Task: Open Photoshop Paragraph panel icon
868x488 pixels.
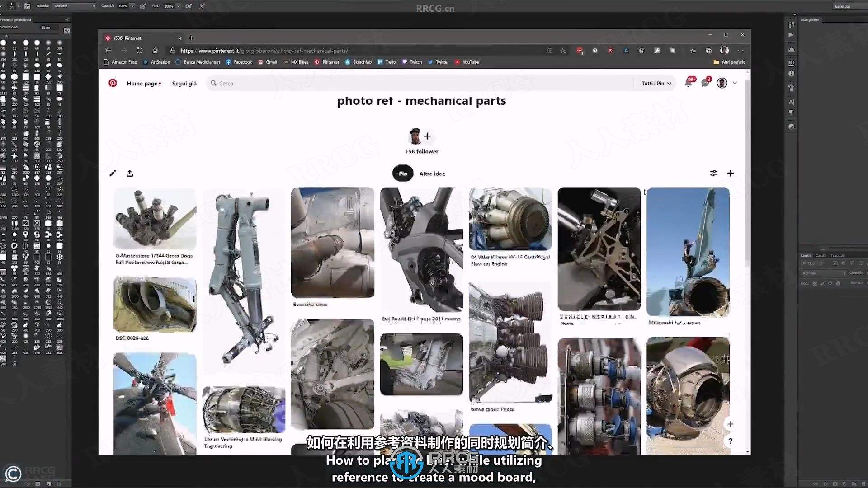Action: [x=791, y=112]
